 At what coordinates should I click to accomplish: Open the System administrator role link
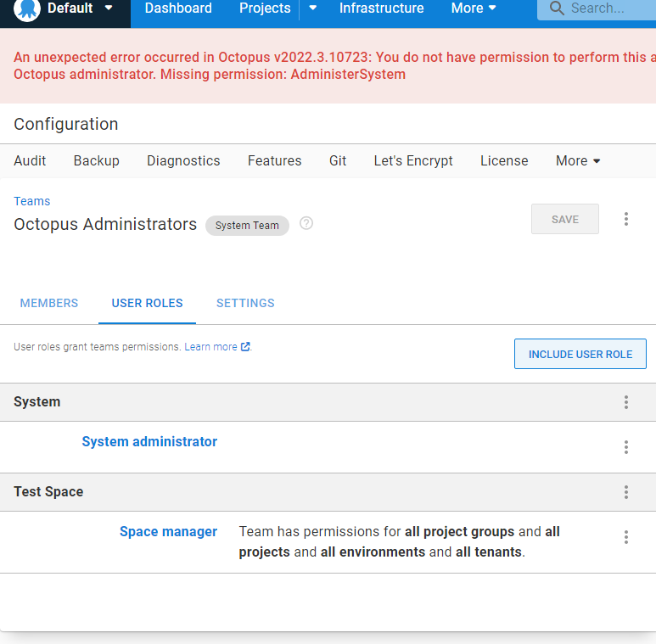click(x=149, y=441)
